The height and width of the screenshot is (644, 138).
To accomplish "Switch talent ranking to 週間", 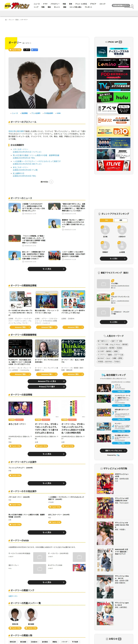I will tap(121, 220).
